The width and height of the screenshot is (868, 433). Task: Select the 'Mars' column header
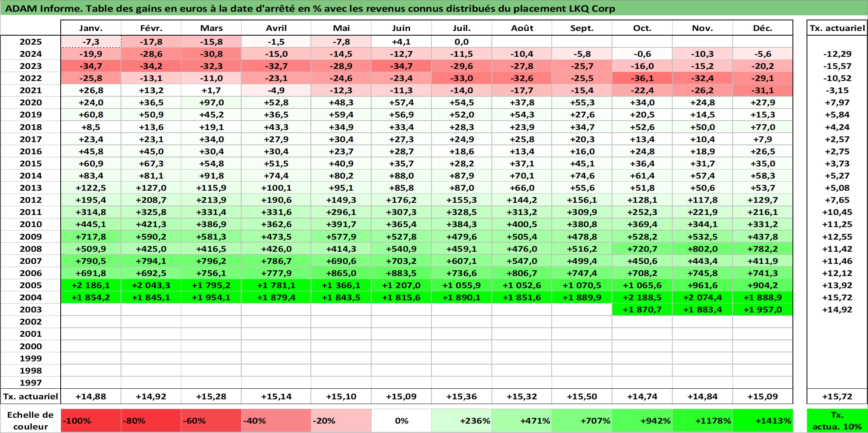[x=211, y=28]
